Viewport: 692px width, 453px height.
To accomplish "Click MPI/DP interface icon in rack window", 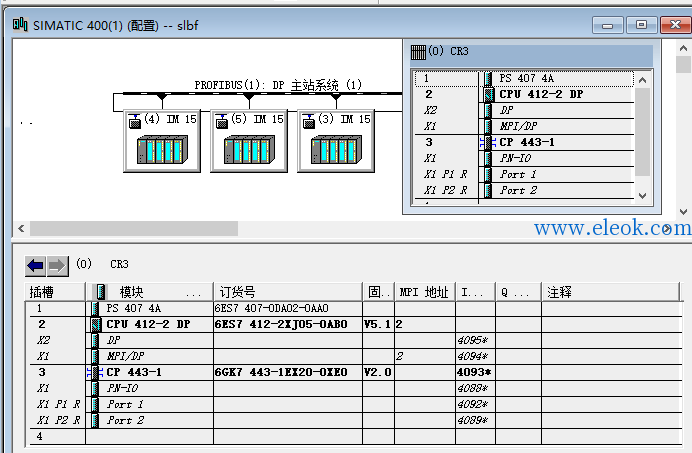I will tap(489, 126).
